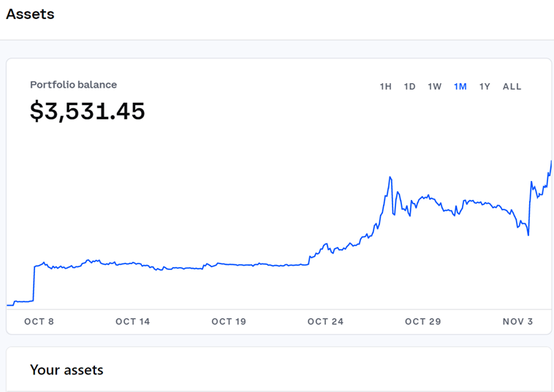Click the NOV 3 axis label
Viewport: 554px width, 392px height.
517,321
